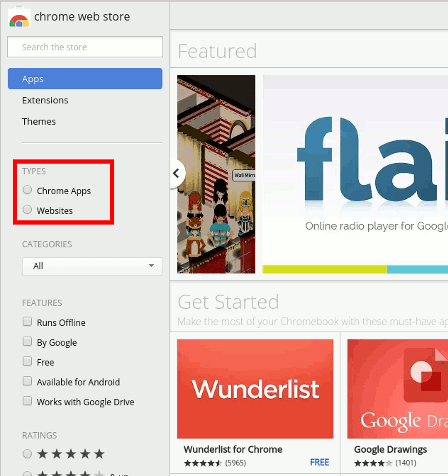448x476 pixels.
Task: Enable the Runs Offline checkbox
Action: click(x=27, y=321)
